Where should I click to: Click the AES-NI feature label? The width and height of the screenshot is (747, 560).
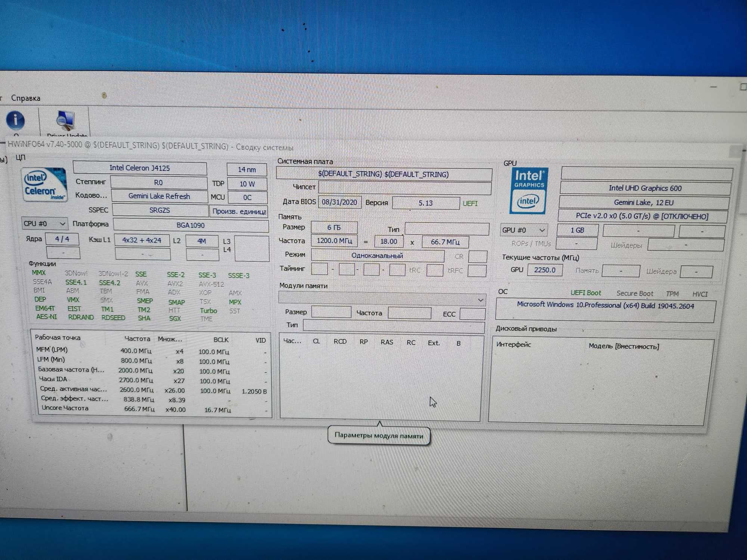point(47,317)
